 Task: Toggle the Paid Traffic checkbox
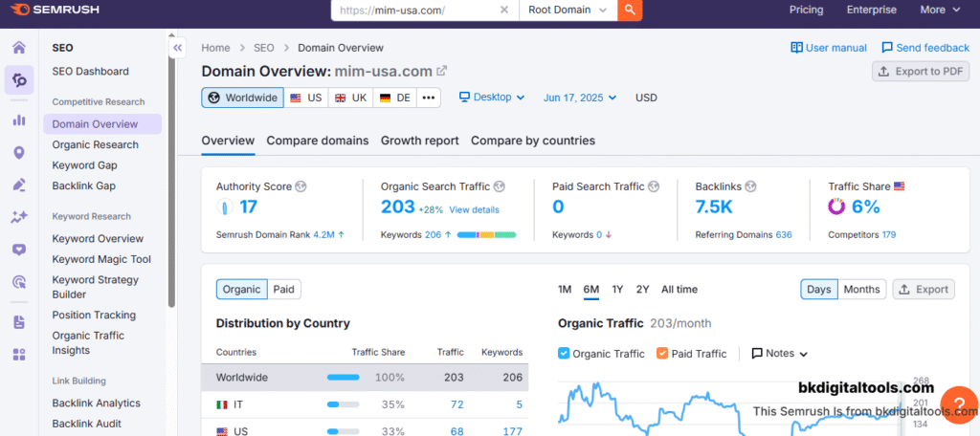662,354
